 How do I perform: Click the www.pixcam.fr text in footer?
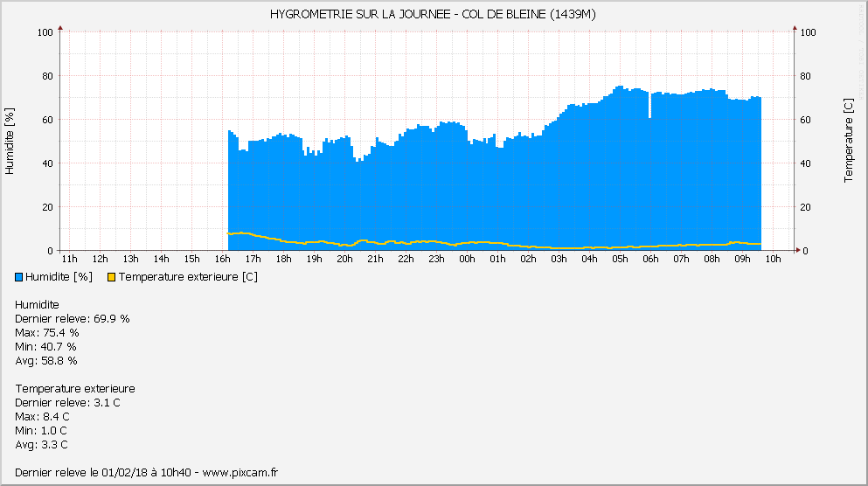[x=240, y=472]
